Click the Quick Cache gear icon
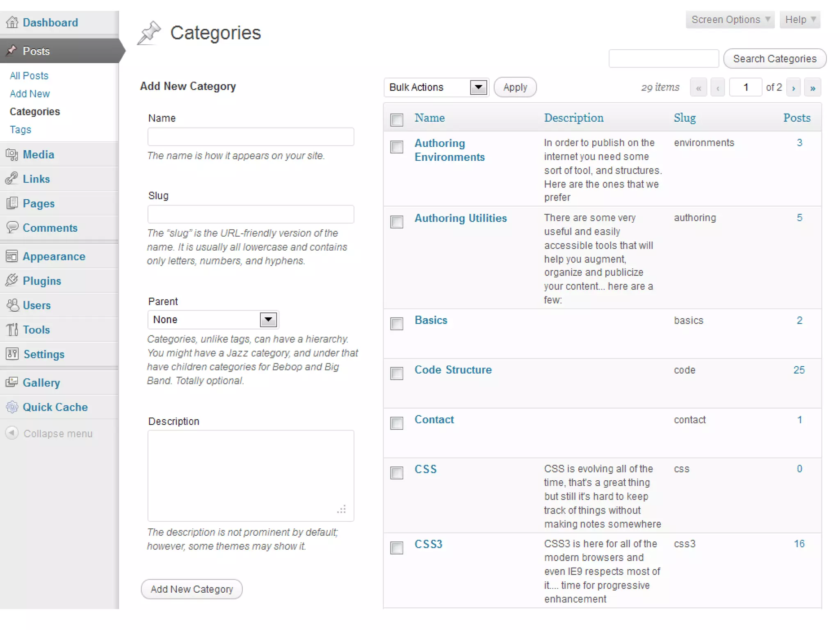The width and height of the screenshot is (840, 630). pos(12,407)
